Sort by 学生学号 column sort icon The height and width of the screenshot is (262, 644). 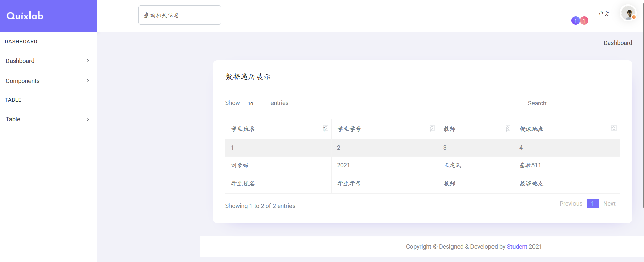tap(431, 129)
